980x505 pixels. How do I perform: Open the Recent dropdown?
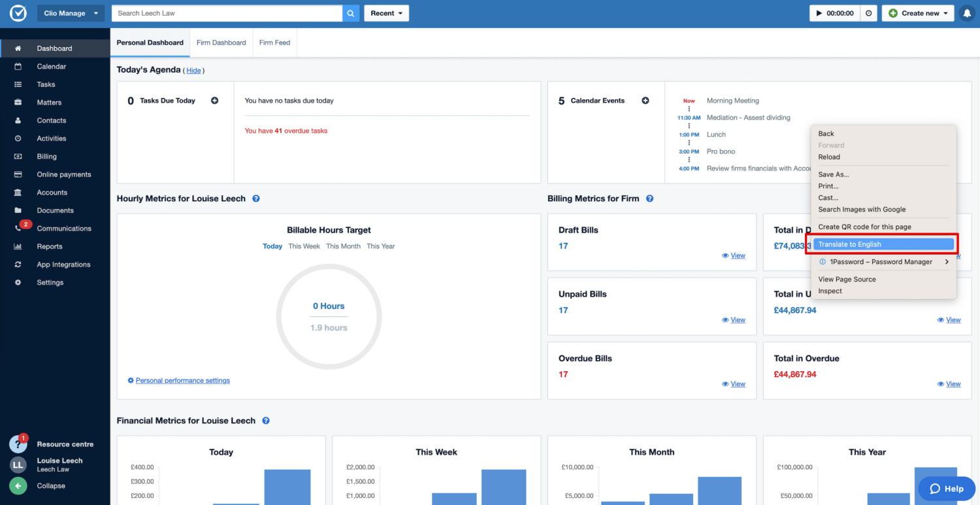tap(386, 13)
